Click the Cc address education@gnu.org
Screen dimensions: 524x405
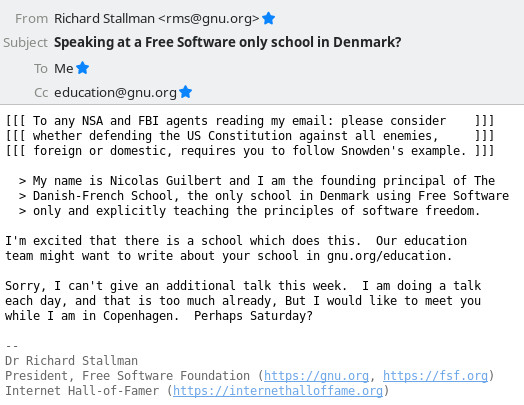pos(115,93)
